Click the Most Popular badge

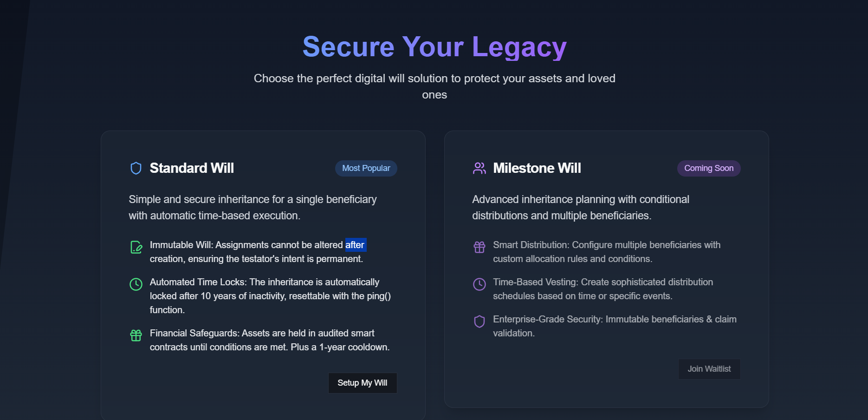coord(366,168)
